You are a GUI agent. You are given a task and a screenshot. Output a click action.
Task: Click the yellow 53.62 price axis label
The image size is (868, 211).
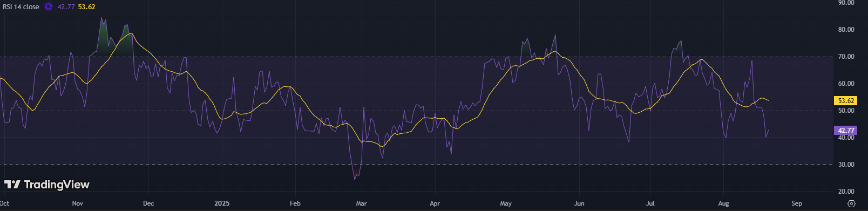(845, 101)
